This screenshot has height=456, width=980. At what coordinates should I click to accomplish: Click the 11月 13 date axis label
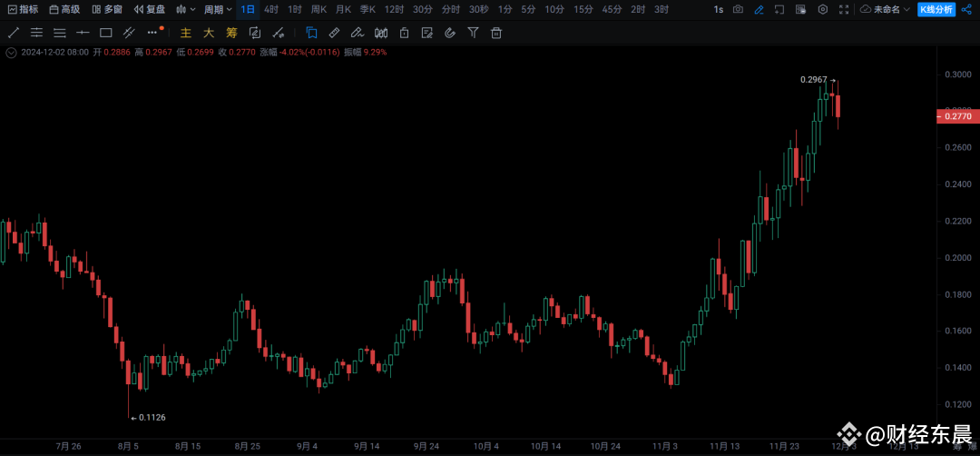pyautogui.click(x=724, y=446)
